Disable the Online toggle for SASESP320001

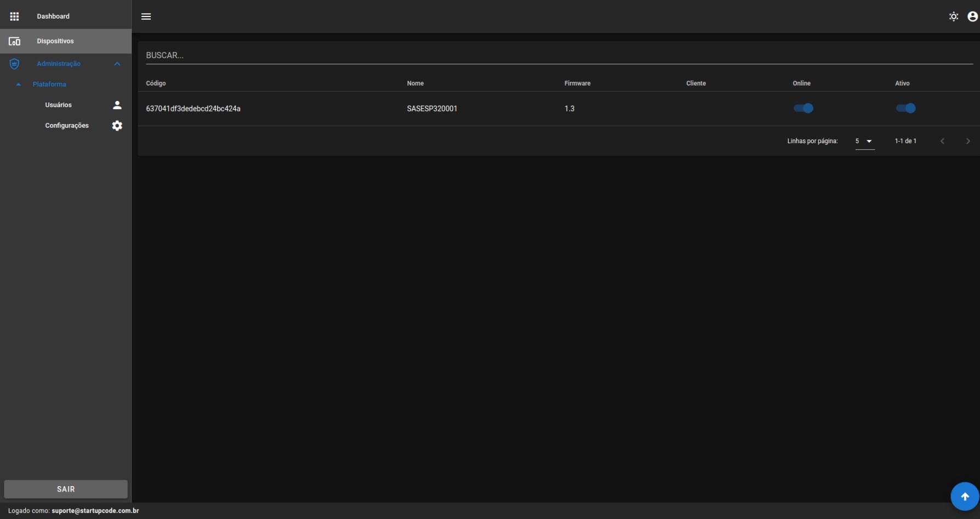[804, 108]
